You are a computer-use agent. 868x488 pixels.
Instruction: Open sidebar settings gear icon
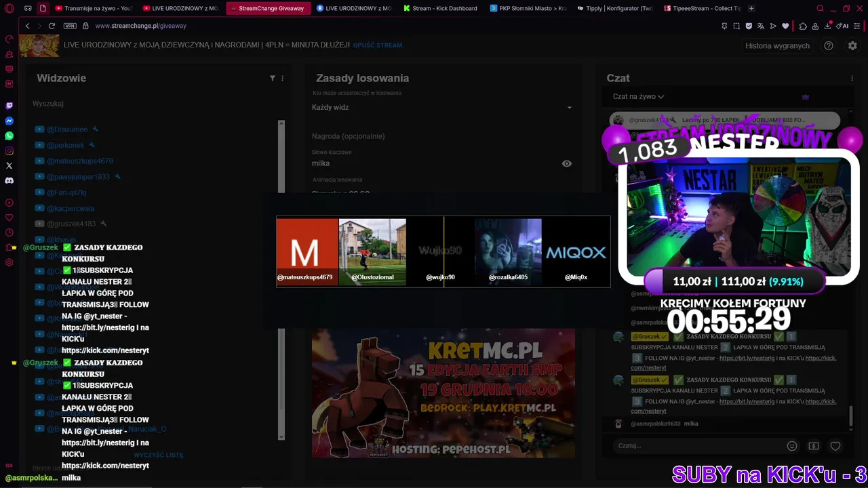point(9,262)
